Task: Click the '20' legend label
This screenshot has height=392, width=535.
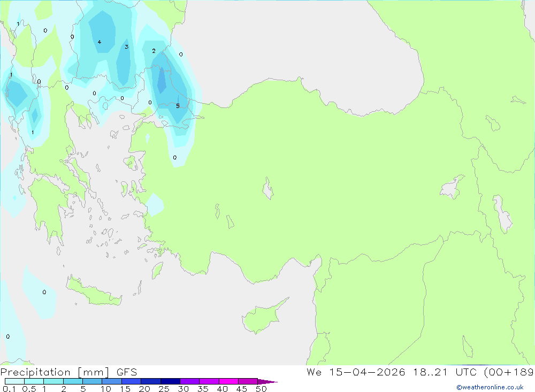Action: point(144,389)
